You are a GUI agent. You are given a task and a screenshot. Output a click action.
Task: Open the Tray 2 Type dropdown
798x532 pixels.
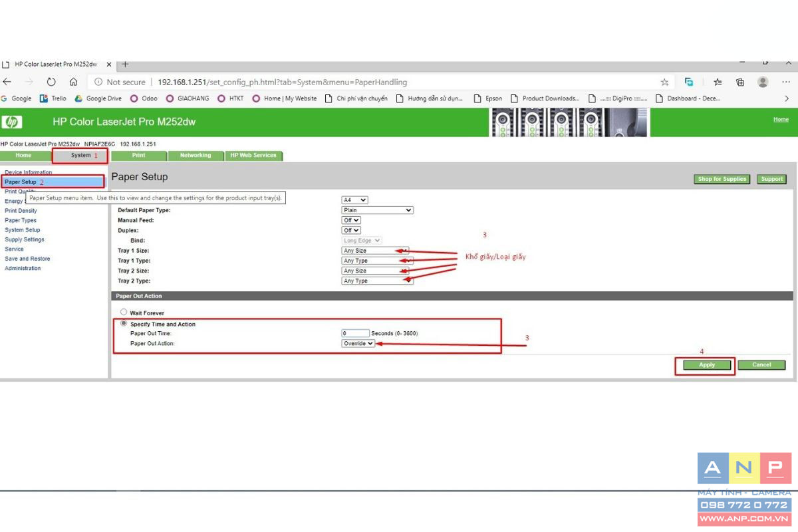pos(377,281)
